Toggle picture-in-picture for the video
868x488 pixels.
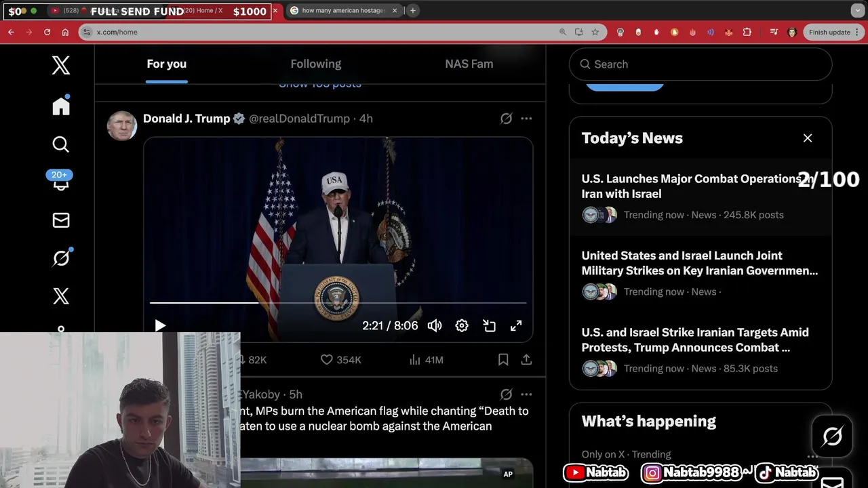click(489, 326)
